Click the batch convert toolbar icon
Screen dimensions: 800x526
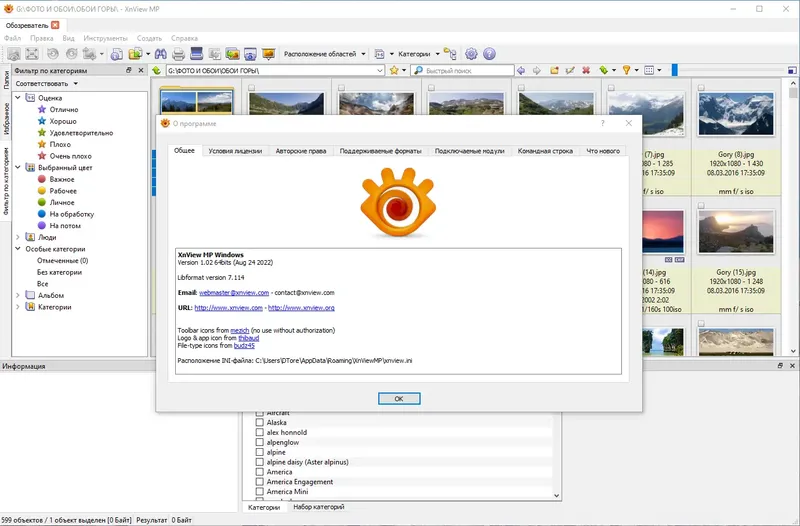233,54
